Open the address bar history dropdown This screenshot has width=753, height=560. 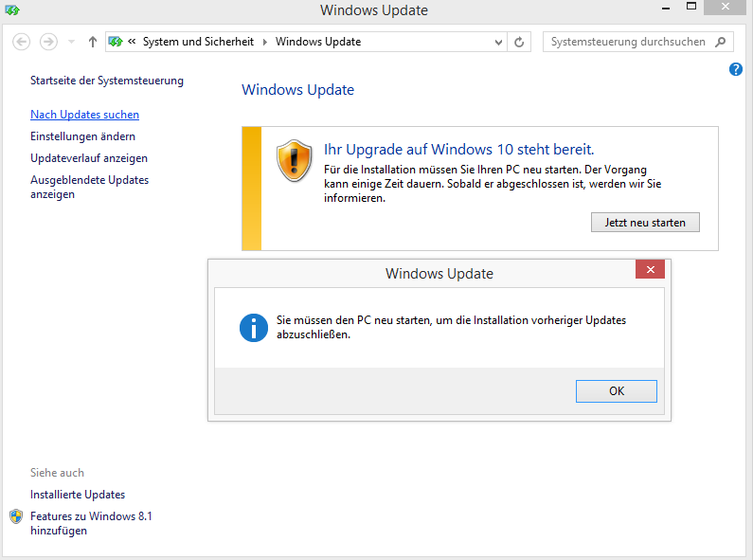pos(498,43)
